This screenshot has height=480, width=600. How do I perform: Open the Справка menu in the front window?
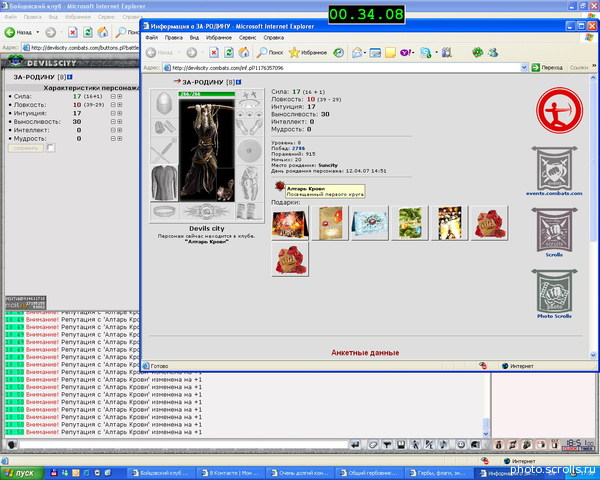(274, 38)
